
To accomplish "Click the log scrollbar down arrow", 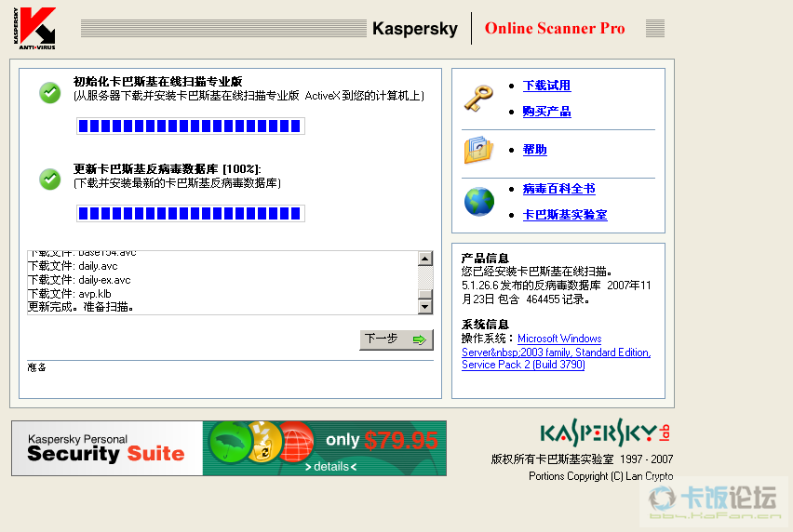I will pyautogui.click(x=425, y=307).
